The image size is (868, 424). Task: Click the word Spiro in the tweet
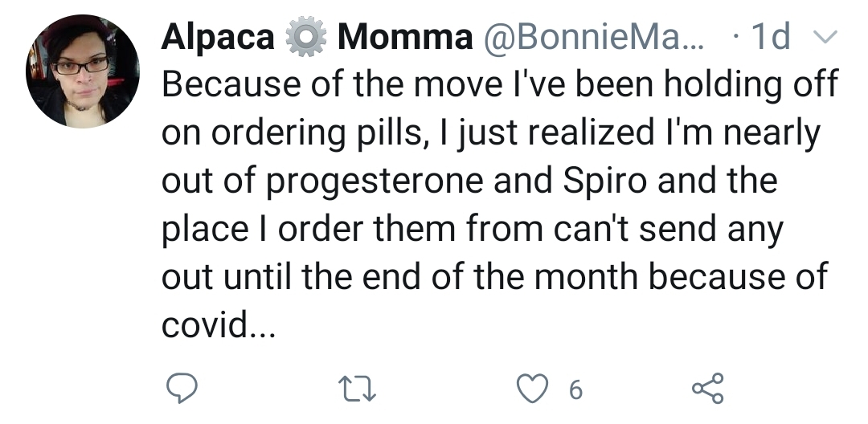(605, 181)
